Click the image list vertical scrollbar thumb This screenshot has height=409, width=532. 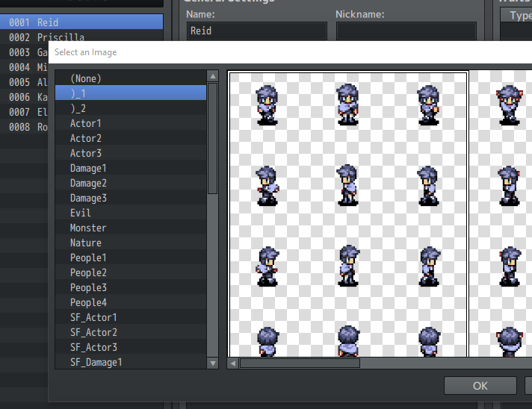pyautogui.click(x=213, y=138)
